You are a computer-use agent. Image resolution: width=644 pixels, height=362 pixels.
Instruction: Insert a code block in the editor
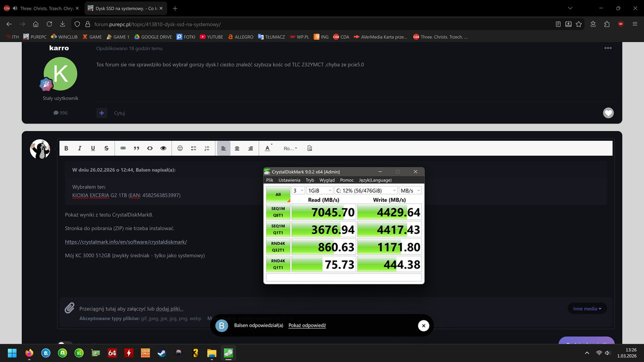tap(150, 148)
